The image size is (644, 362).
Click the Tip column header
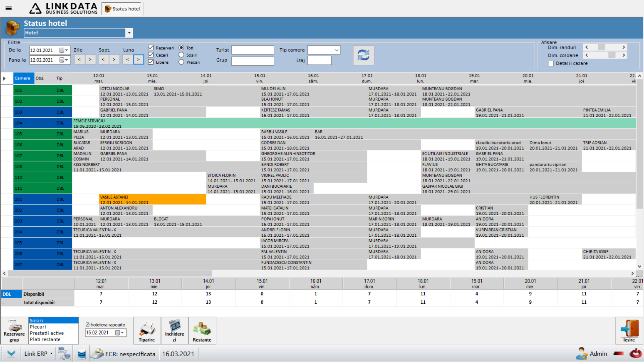pos(59,78)
